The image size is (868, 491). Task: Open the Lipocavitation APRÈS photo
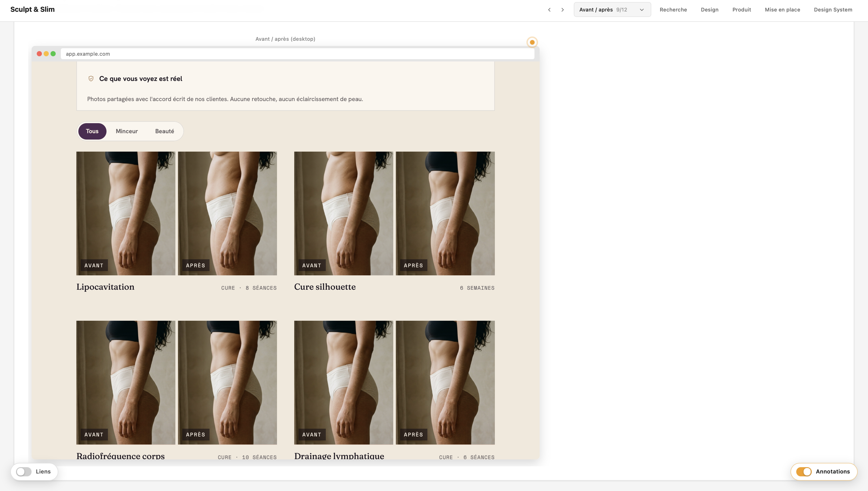tap(227, 213)
